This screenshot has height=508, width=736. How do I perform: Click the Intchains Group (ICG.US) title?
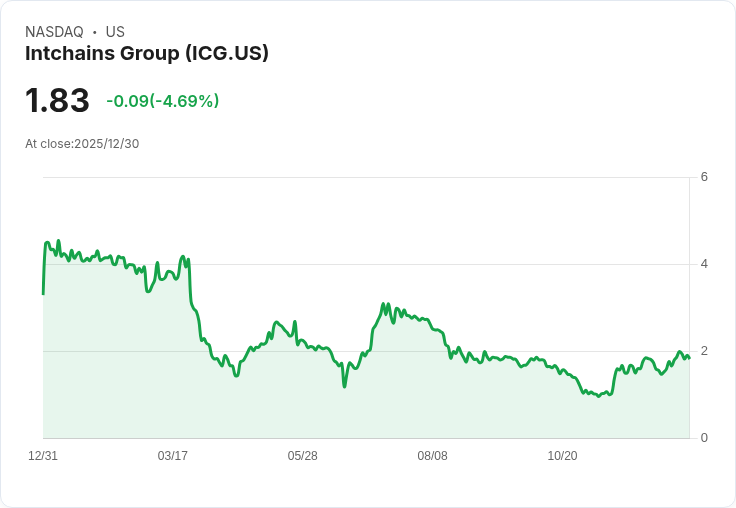point(147,54)
